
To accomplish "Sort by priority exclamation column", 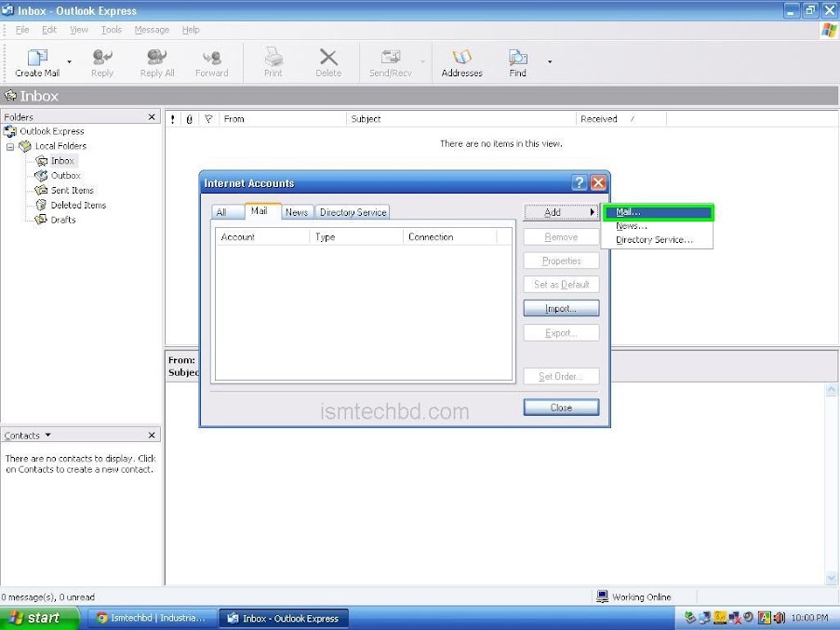I will tap(172, 119).
